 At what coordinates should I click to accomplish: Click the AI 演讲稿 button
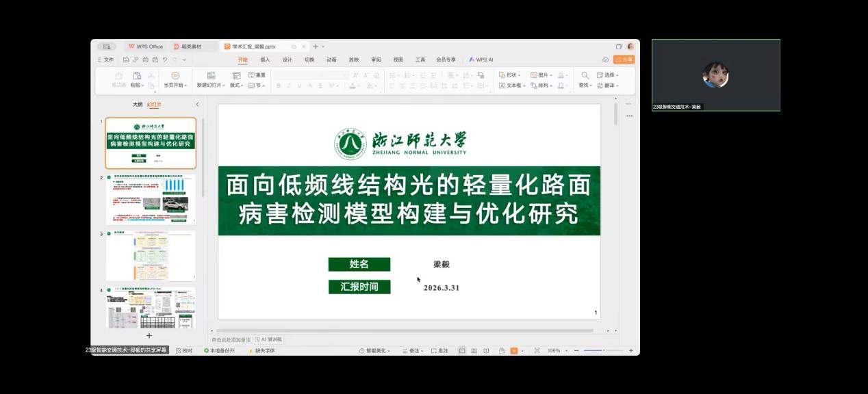[268, 339]
